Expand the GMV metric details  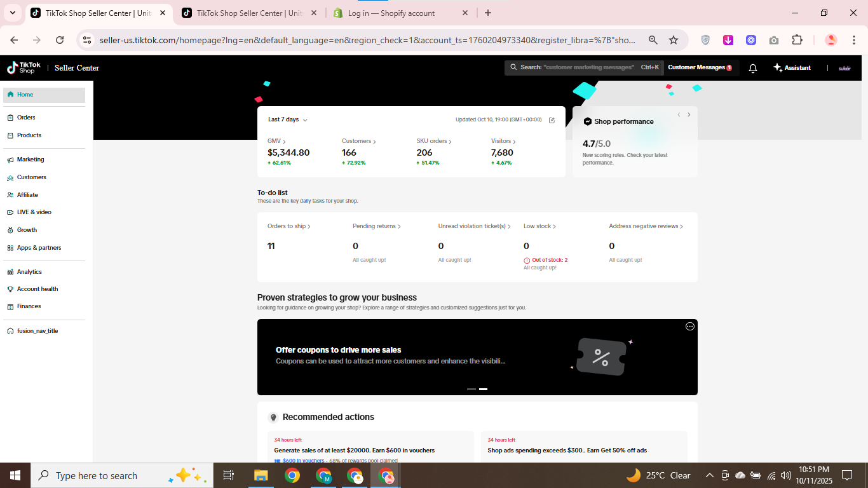click(276, 141)
